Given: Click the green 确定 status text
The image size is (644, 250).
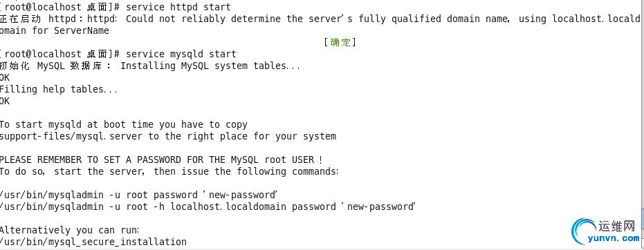Looking at the screenshot, I should pyautogui.click(x=340, y=42).
